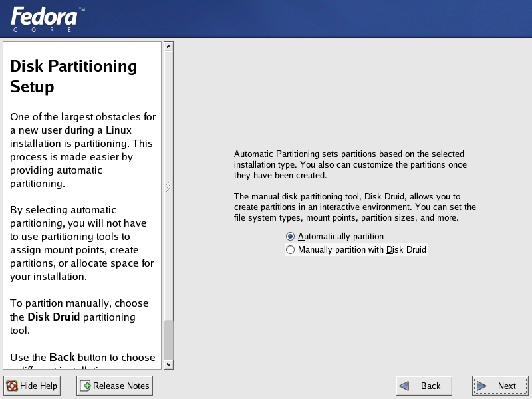Click the scrollbar trough below the thumb
Screen dimensions: 532x399
[169, 340]
